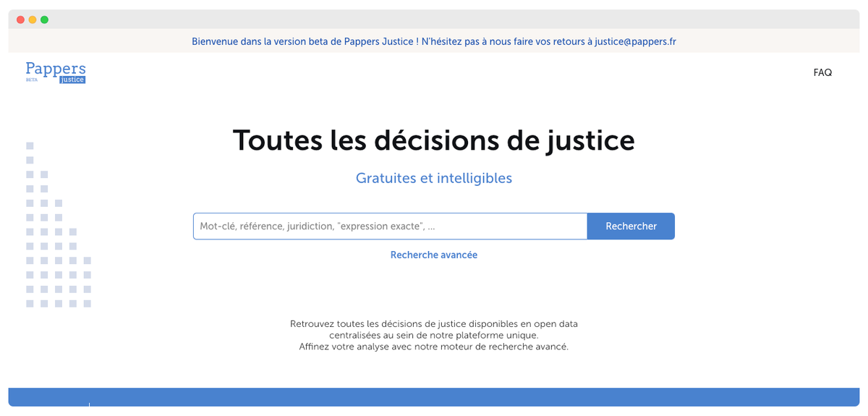Minimize the window using the yellow button
The image size is (868, 416).
(x=33, y=20)
